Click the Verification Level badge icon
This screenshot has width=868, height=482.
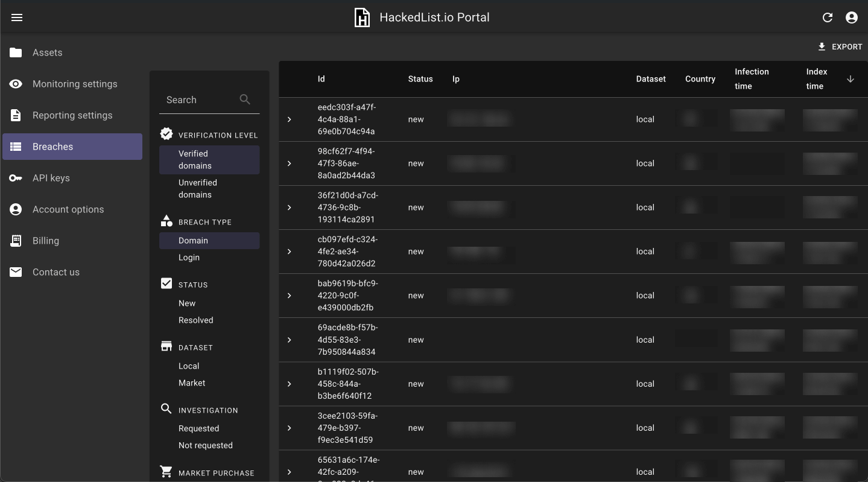coord(166,134)
